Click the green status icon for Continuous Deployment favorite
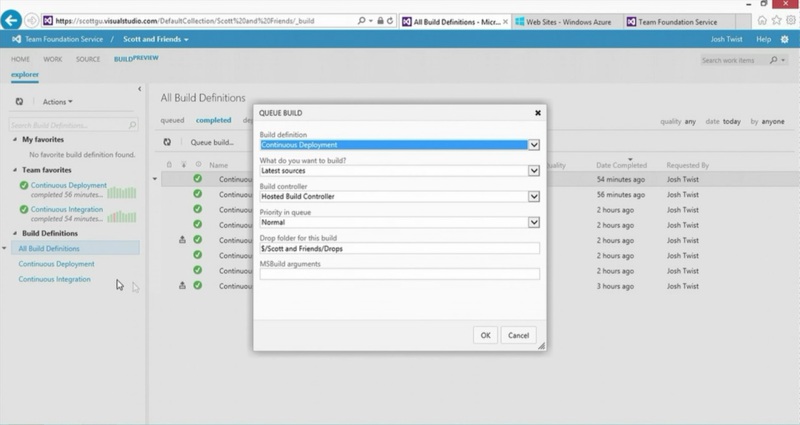Viewport: 800px width, 425px height. (x=23, y=185)
